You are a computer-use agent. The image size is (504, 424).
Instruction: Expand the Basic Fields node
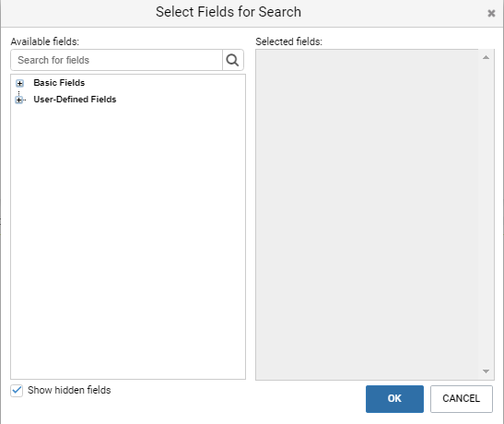point(19,83)
